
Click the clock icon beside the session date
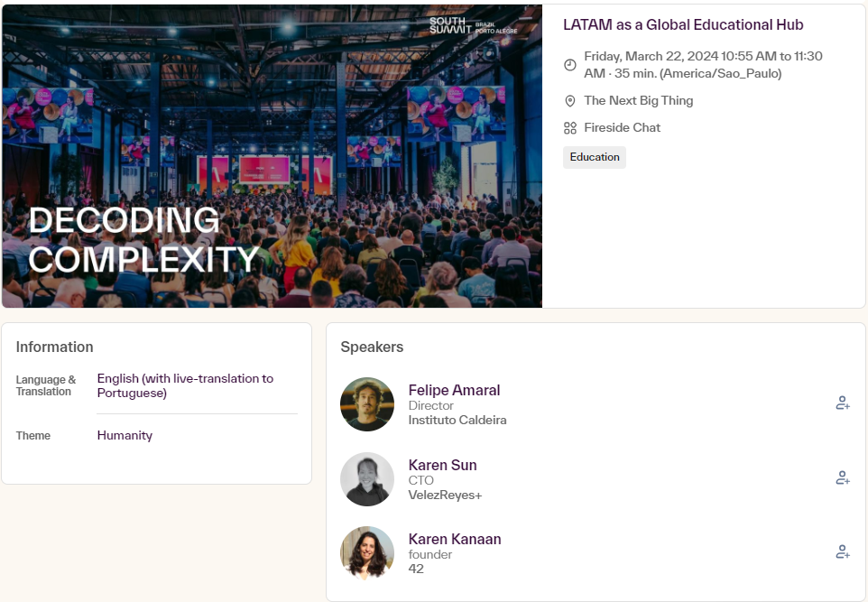pyautogui.click(x=569, y=65)
